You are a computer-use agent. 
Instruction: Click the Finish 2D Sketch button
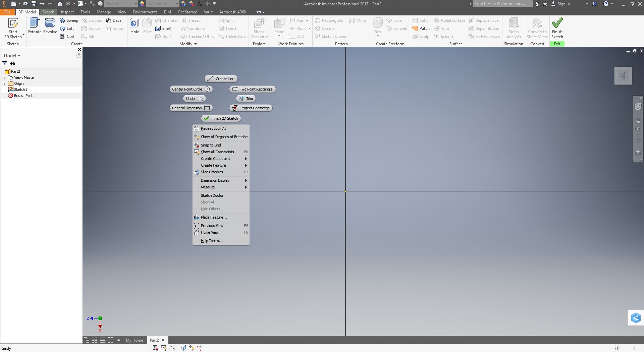pos(220,118)
